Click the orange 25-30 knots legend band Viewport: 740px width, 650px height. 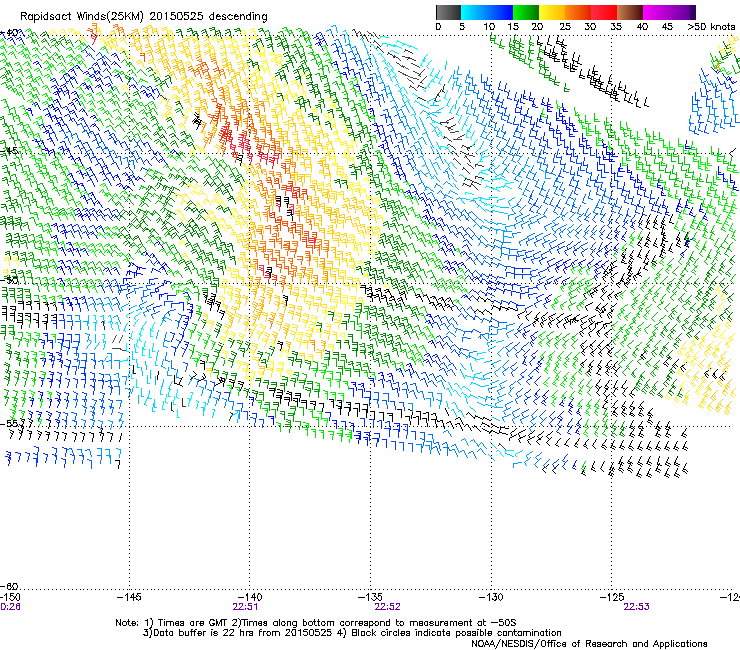click(x=578, y=12)
